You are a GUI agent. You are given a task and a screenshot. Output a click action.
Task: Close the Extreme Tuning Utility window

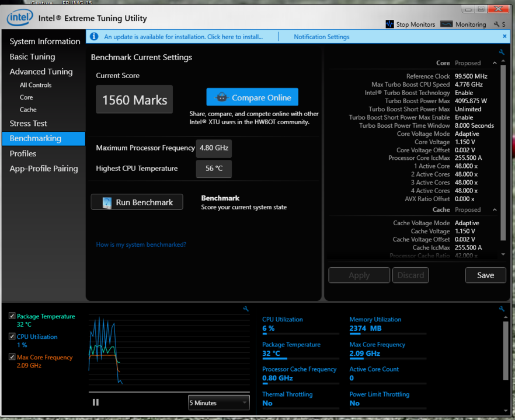498,9
